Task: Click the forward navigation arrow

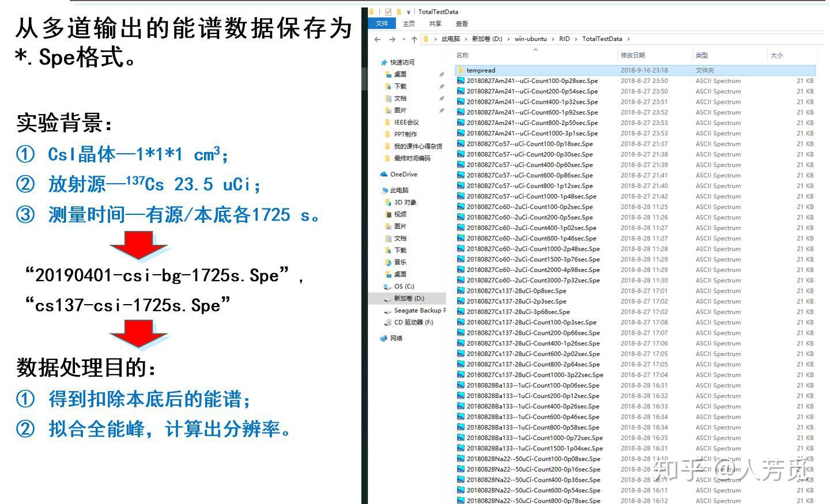Action: (x=392, y=39)
